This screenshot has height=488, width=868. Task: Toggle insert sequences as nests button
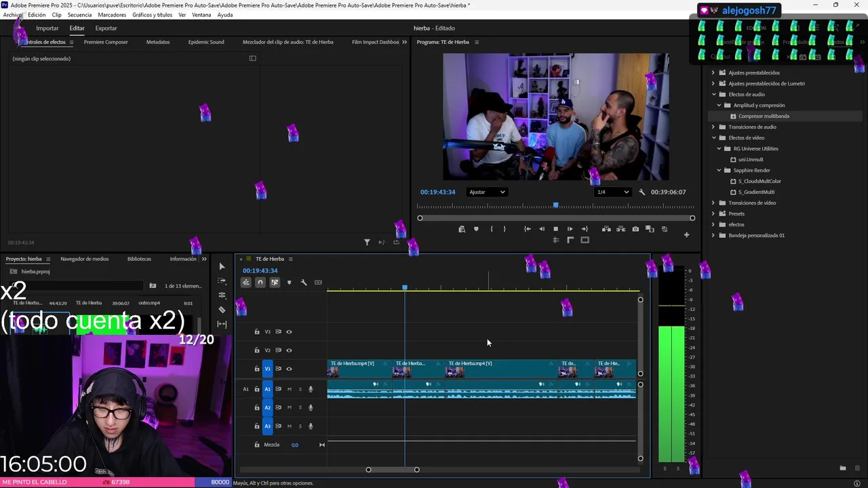(x=246, y=283)
